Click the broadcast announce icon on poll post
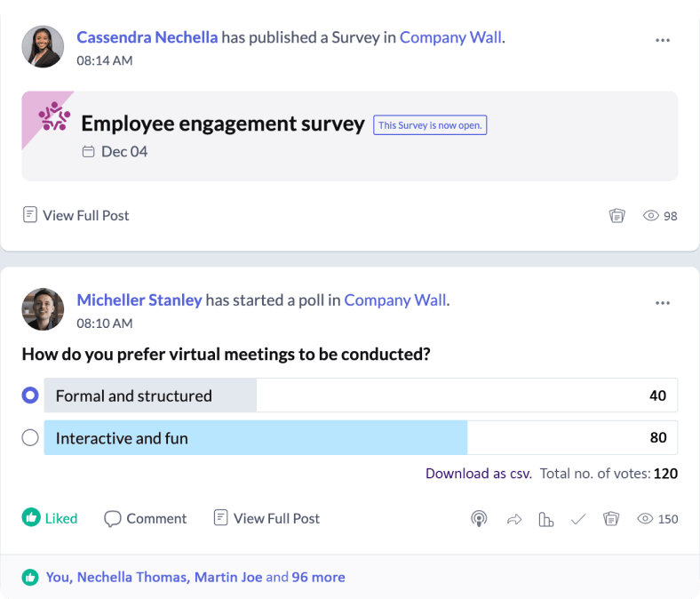Image resolution: width=700 pixels, height=599 pixels. pos(479,519)
